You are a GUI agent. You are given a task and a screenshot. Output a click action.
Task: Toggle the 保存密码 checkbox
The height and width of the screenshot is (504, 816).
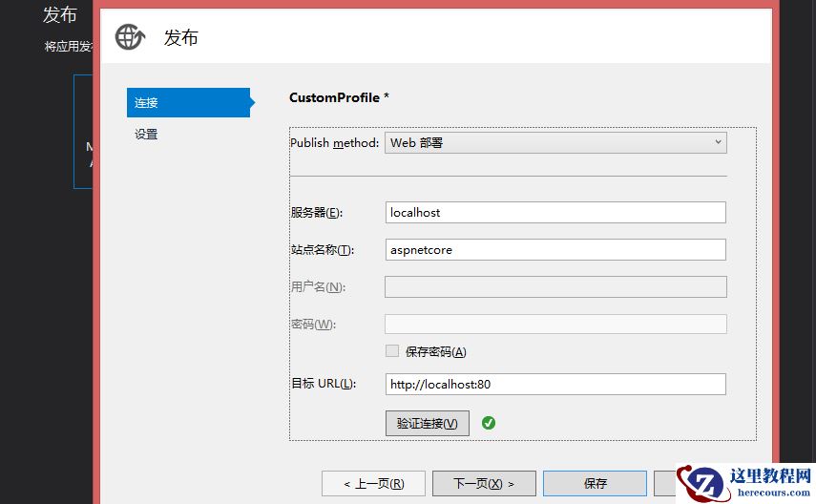(392, 351)
